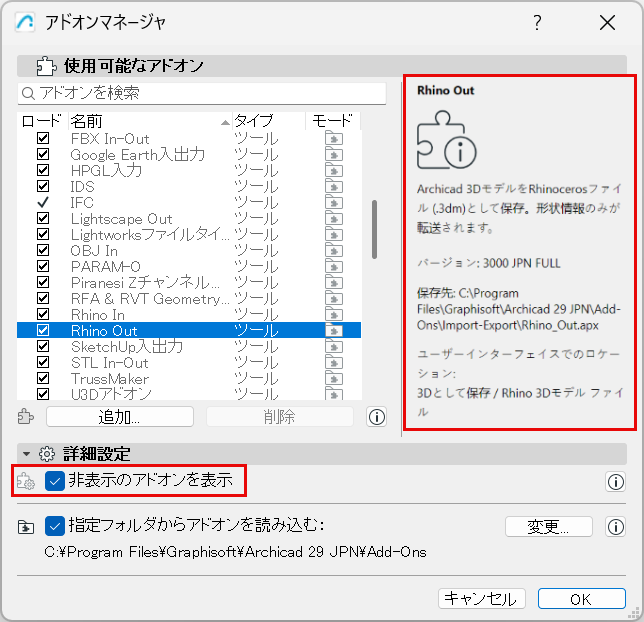This screenshot has width=644, height=622.
Task: Select the HPGL入力 row
Action: point(189,170)
